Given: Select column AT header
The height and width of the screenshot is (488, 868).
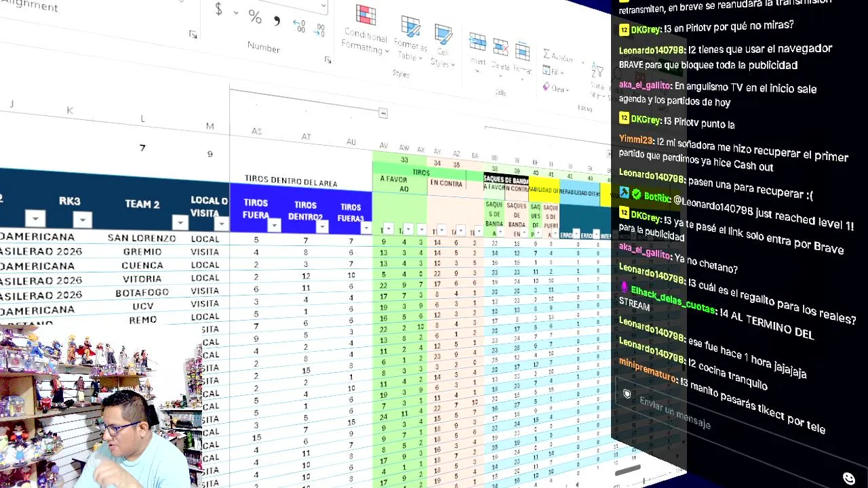Looking at the screenshot, I should pyautogui.click(x=307, y=137).
